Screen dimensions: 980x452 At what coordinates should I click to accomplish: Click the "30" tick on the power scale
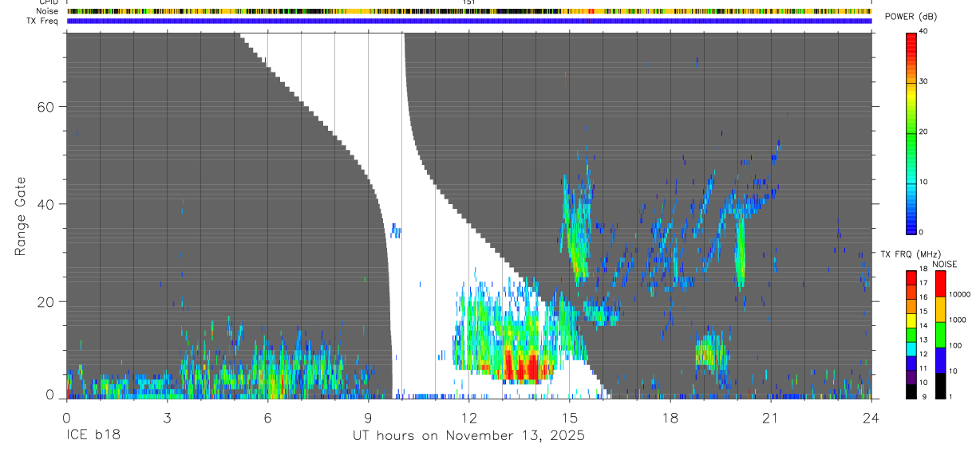point(923,81)
